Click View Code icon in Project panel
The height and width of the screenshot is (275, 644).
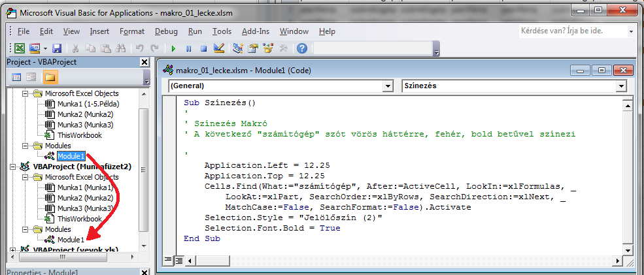(x=16, y=77)
